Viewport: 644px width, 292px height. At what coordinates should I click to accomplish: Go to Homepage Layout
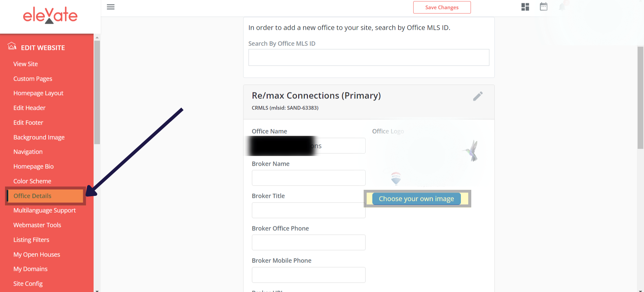[38, 93]
